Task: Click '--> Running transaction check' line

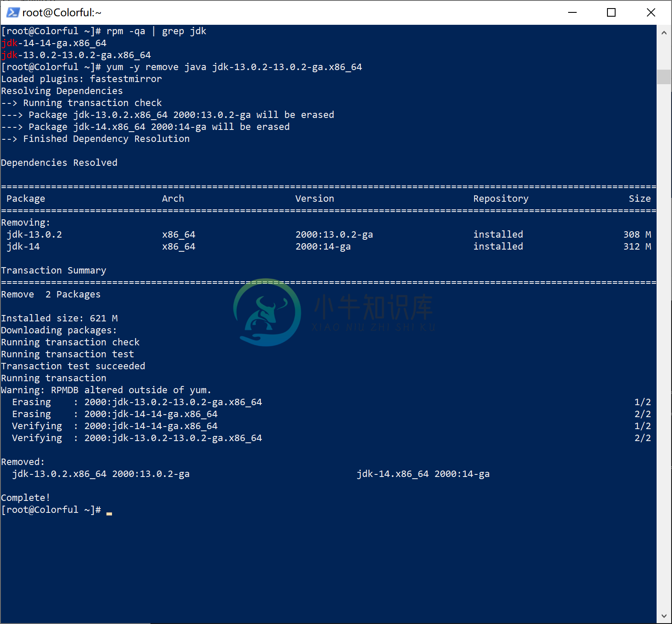Action: [x=81, y=103]
